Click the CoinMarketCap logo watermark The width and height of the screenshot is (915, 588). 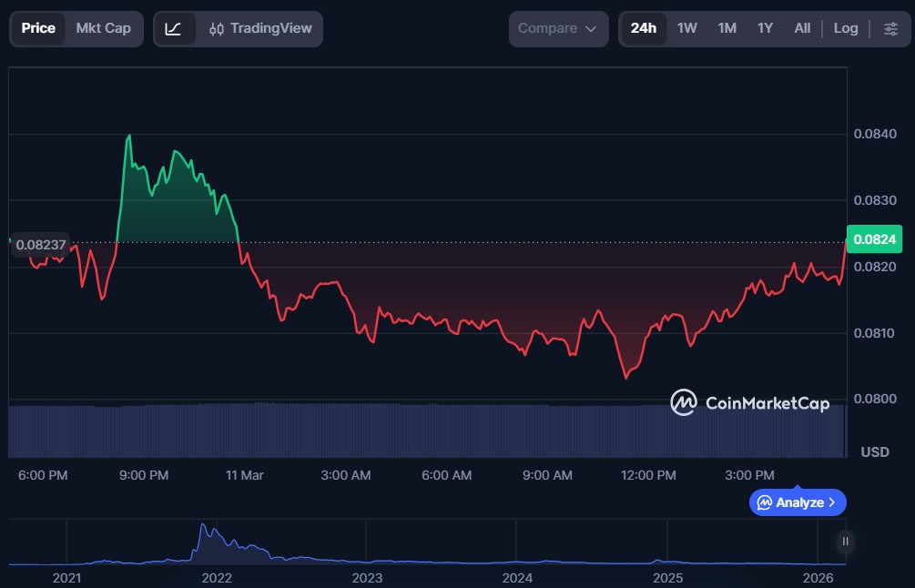(x=750, y=402)
